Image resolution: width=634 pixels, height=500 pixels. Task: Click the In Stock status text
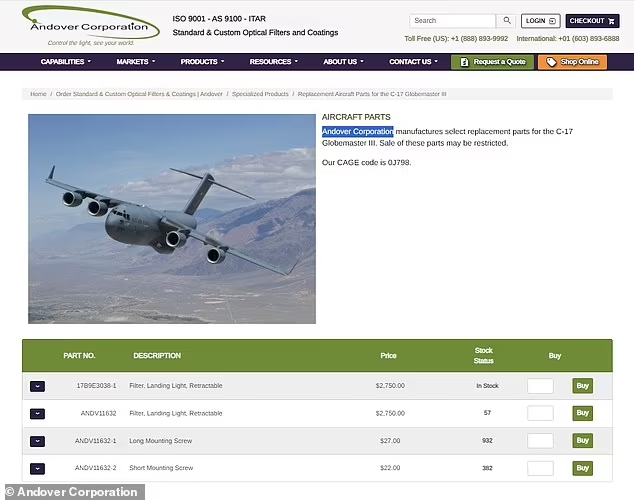point(487,386)
